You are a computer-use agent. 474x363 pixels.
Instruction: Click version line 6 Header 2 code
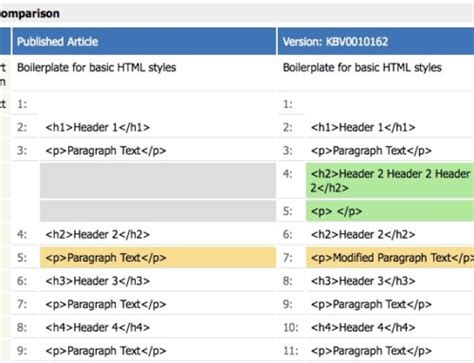tap(363, 235)
